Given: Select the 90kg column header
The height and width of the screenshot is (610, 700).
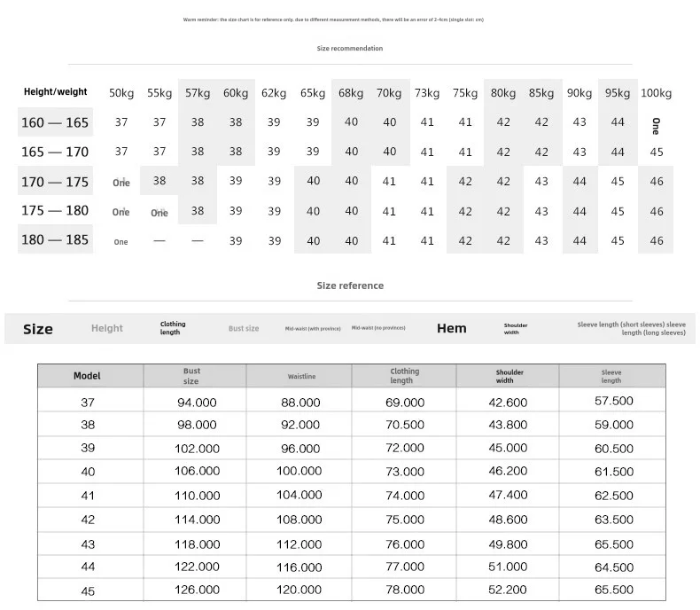Looking at the screenshot, I should [x=579, y=93].
